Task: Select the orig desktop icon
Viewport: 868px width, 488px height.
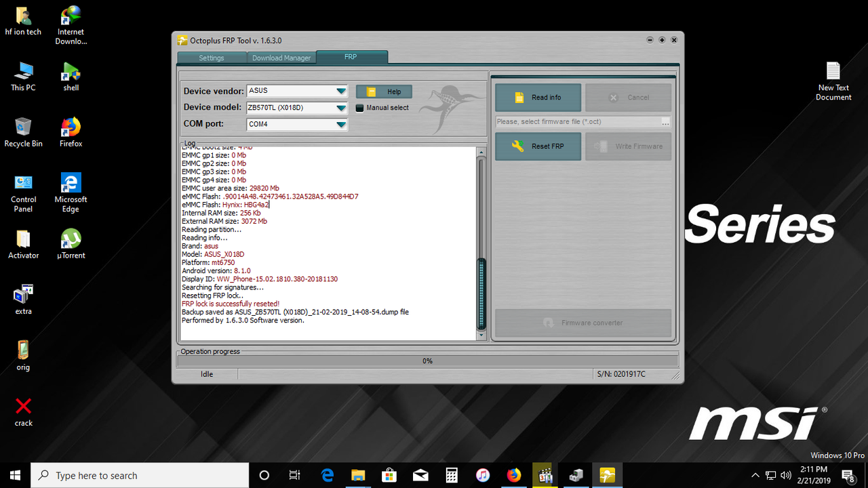Action: point(23,356)
